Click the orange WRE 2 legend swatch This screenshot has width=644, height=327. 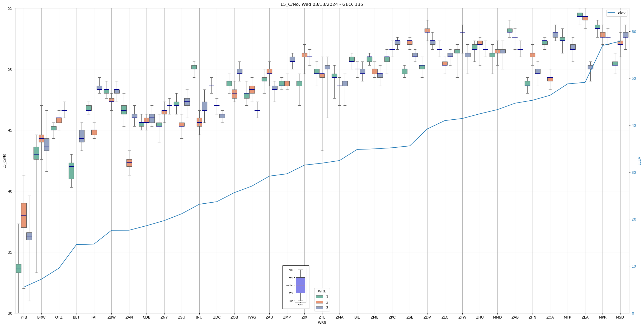319,302
